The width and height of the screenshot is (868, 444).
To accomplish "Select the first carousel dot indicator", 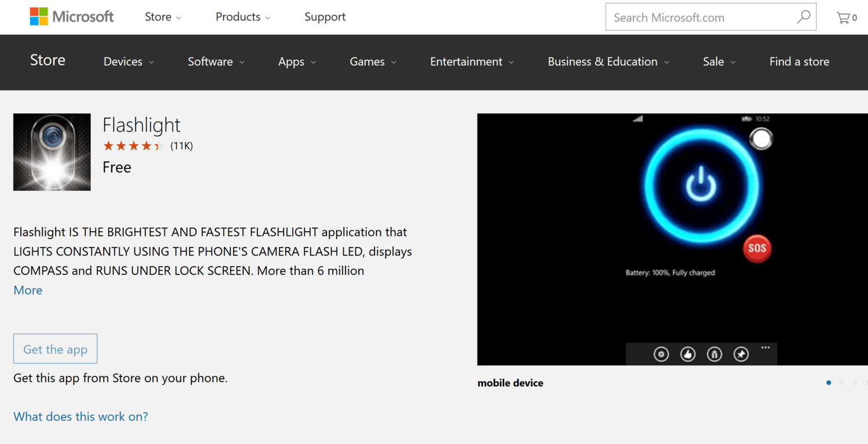I will tap(829, 383).
